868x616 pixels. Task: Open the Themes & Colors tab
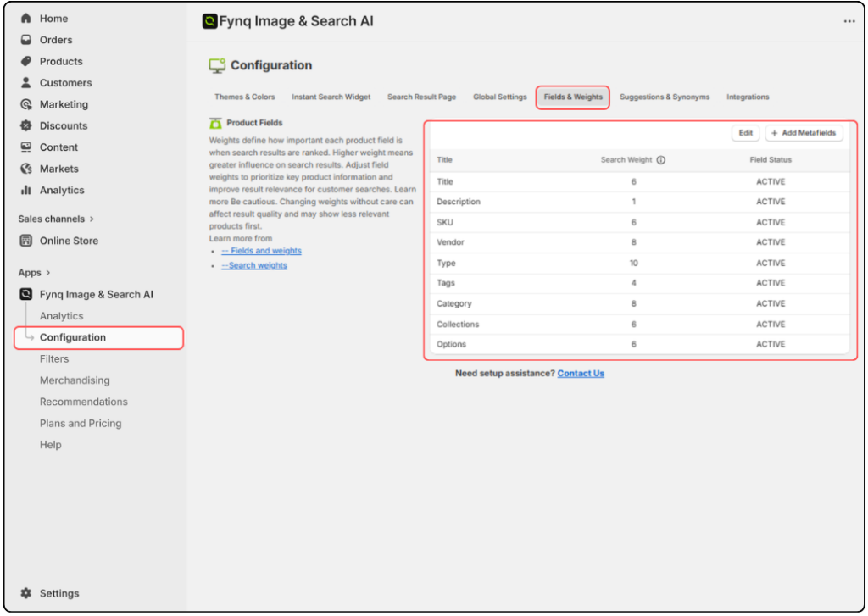click(x=245, y=97)
